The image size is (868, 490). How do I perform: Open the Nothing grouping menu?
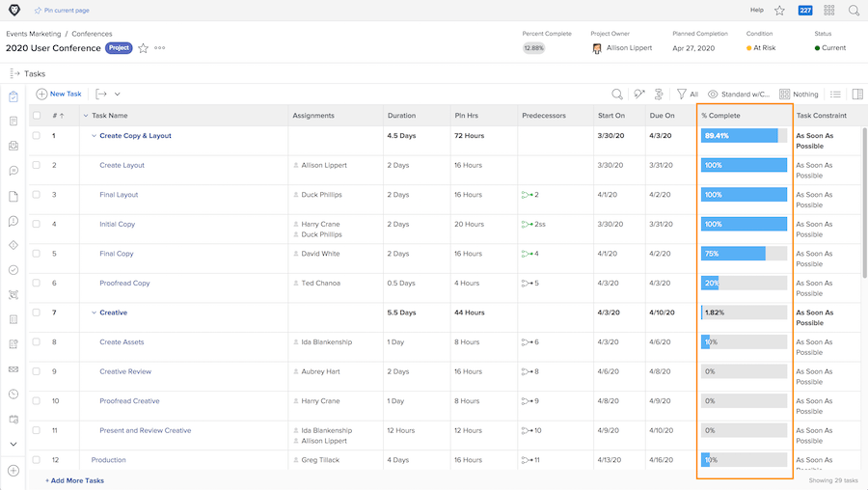click(x=799, y=95)
